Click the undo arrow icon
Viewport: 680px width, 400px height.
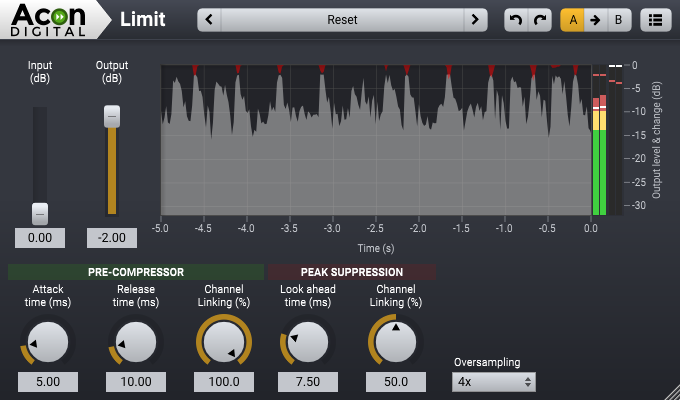click(516, 19)
